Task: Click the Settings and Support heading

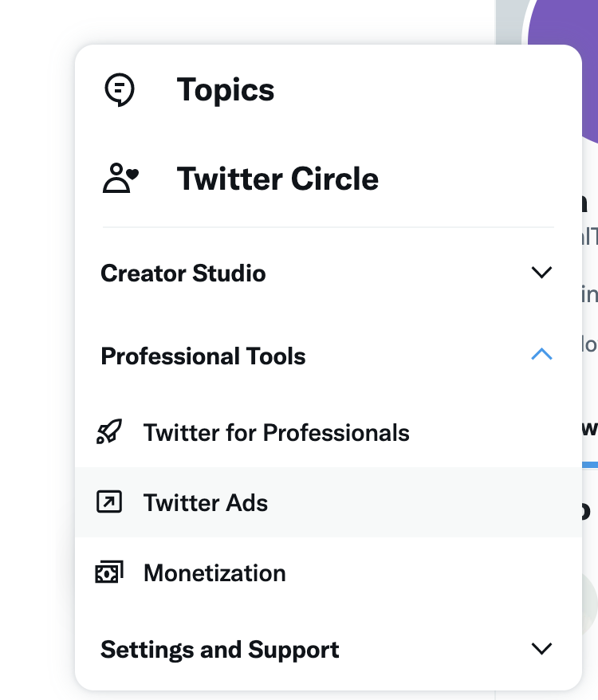Action: pyautogui.click(x=220, y=650)
